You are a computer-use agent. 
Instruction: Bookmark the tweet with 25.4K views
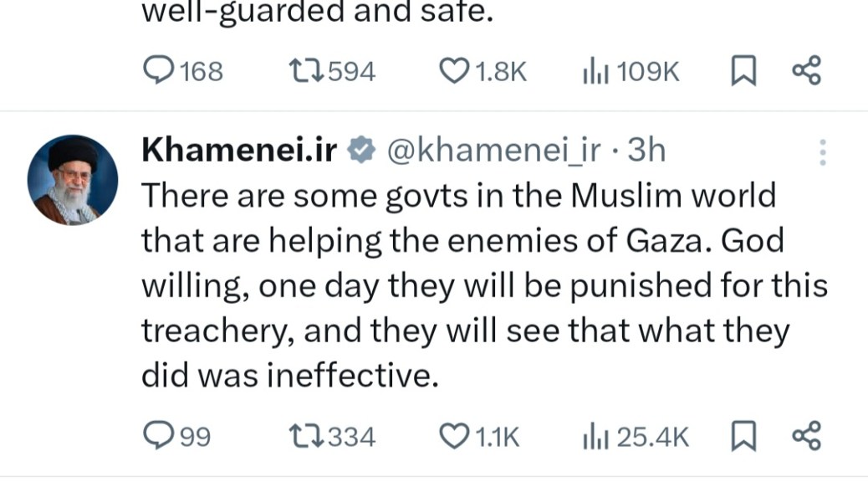coord(742,435)
